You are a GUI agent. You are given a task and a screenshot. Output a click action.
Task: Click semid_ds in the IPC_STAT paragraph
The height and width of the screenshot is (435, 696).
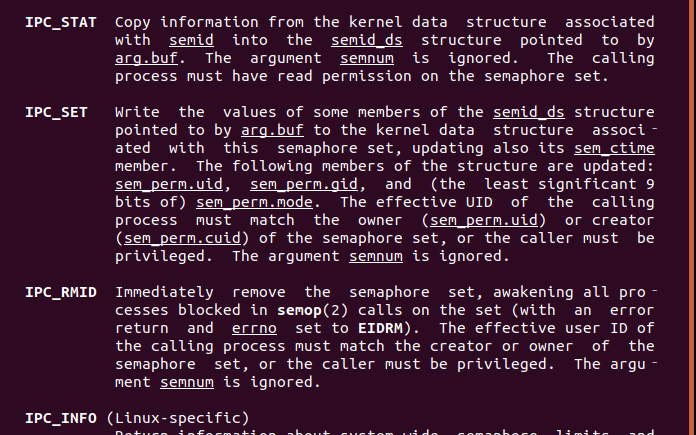coord(367,40)
